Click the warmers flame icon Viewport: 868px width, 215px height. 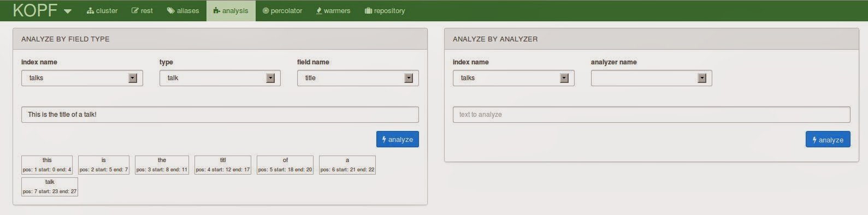[319, 10]
